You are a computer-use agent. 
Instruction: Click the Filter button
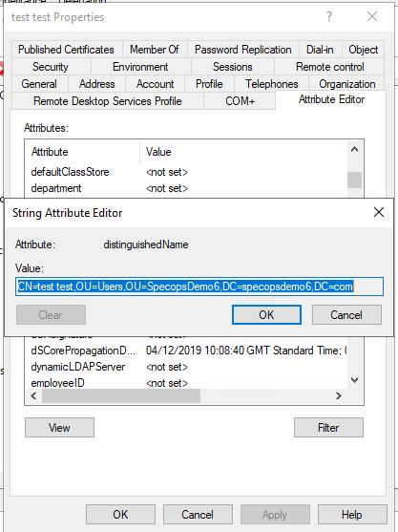point(328,428)
